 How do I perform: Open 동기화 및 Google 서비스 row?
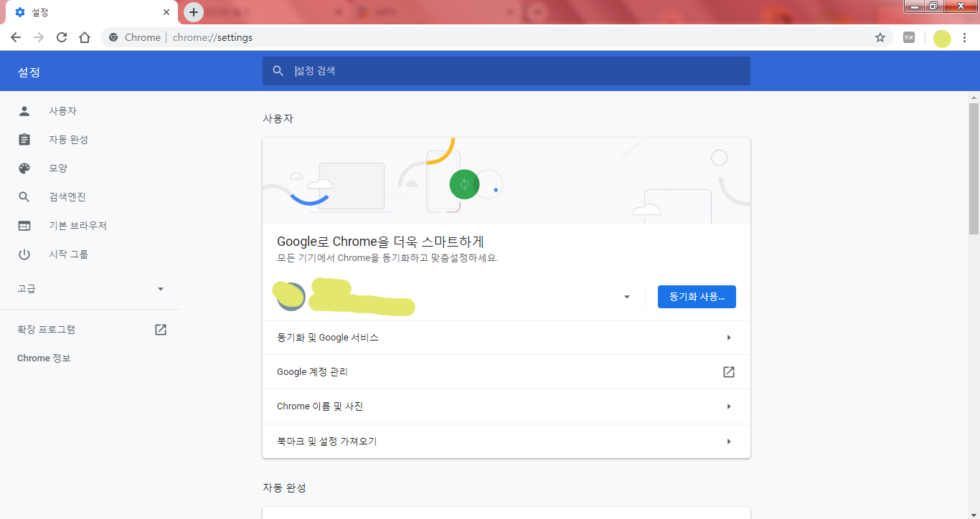(x=507, y=338)
